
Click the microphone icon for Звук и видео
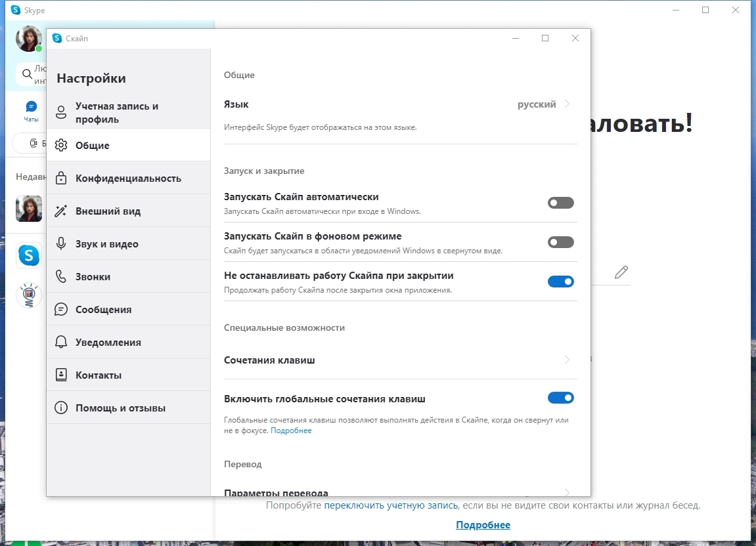[x=60, y=243]
